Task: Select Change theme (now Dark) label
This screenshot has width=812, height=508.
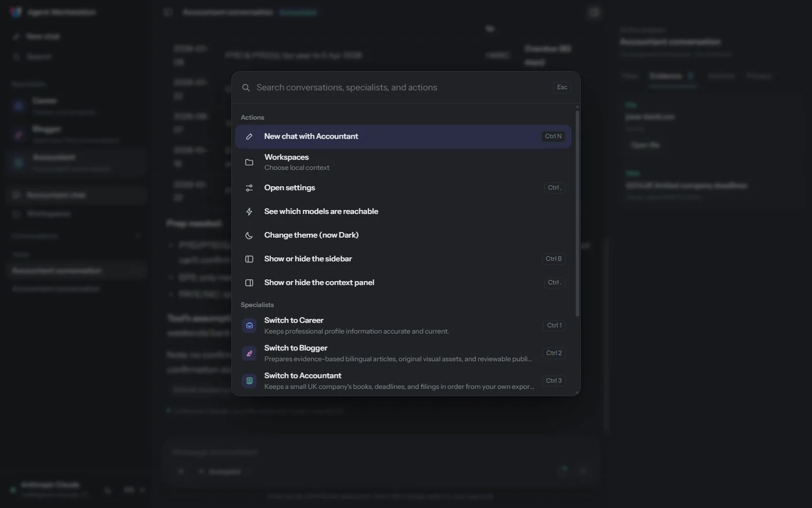Action: point(311,235)
